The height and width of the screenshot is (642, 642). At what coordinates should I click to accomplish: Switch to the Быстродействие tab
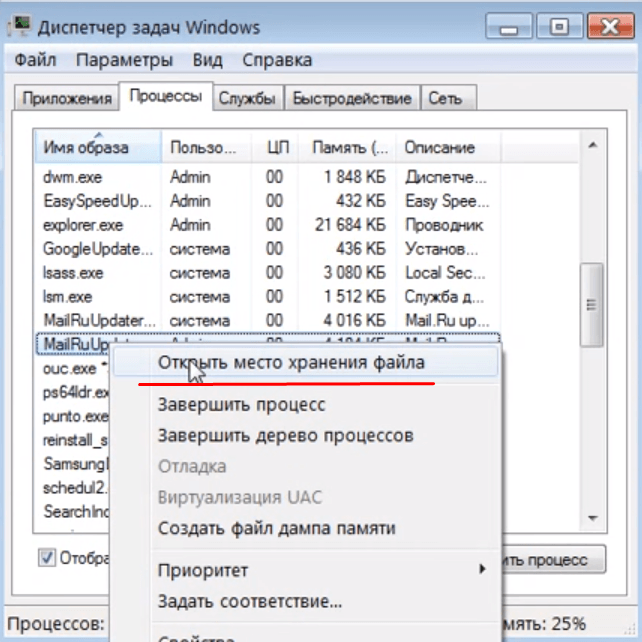click(x=352, y=98)
